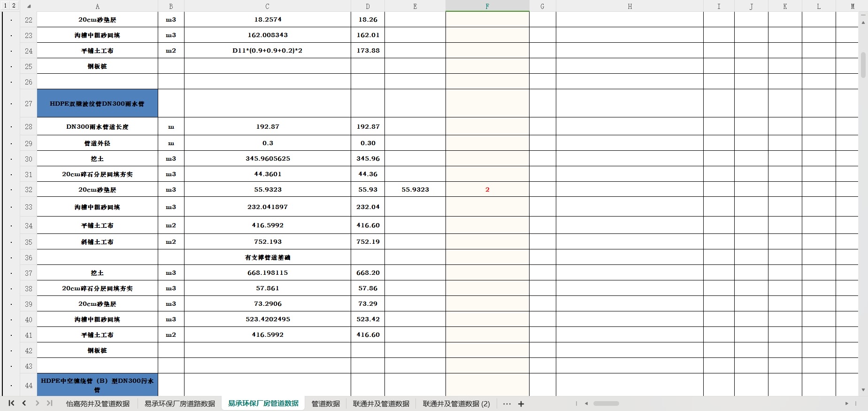Select column H header
868x411 pixels.
(x=630, y=6)
